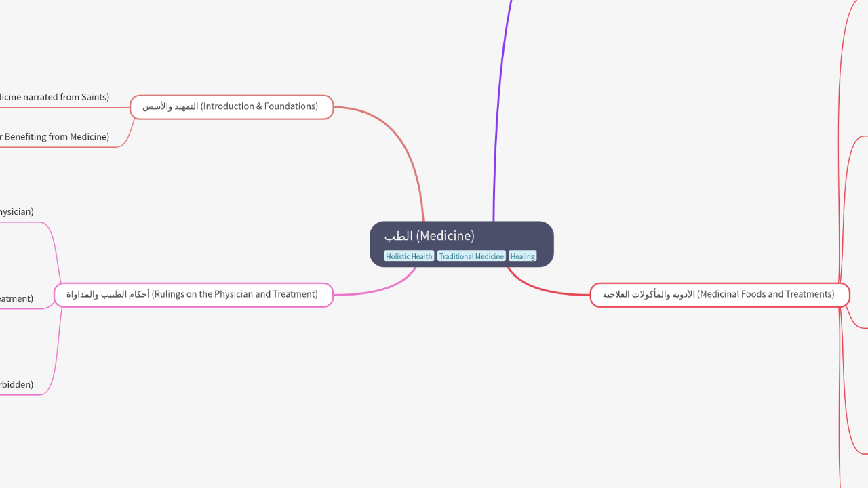
Task: Select the Introduction & Foundations node
Action: coord(232,106)
